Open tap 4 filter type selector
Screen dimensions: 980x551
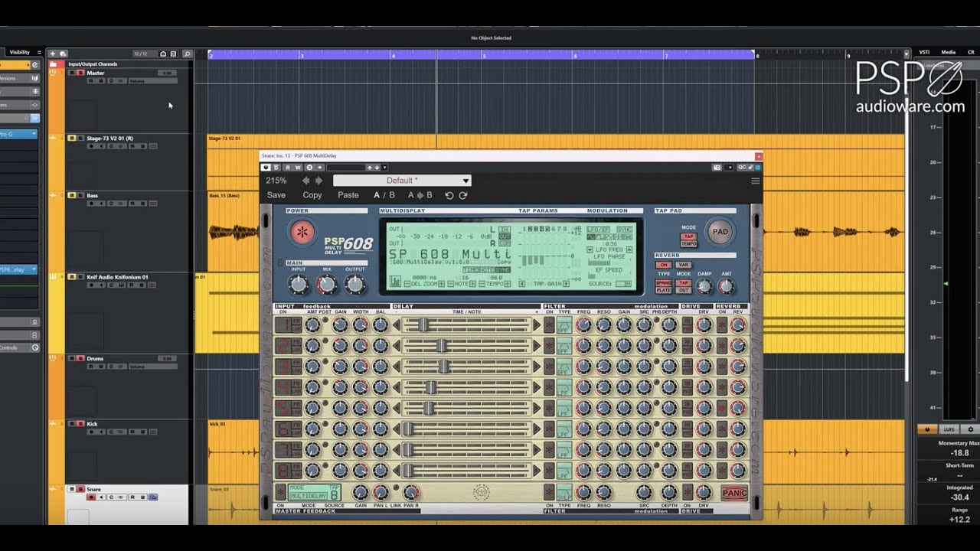pyautogui.click(x=564, y=387)
